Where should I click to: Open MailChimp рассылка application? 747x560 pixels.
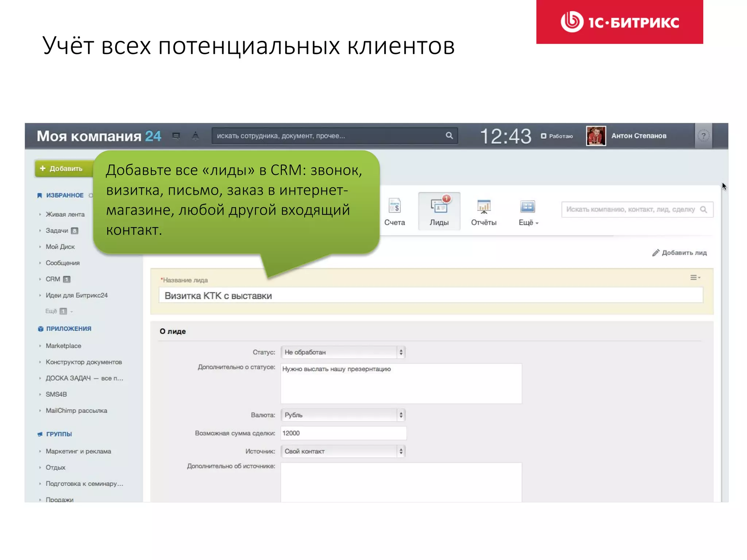[x=76, y=411]
